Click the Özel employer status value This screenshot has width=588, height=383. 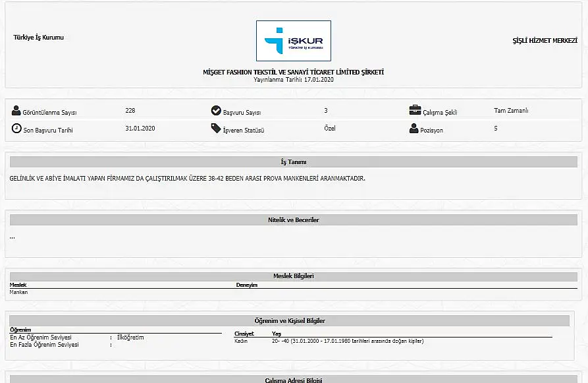coord(330,129)
